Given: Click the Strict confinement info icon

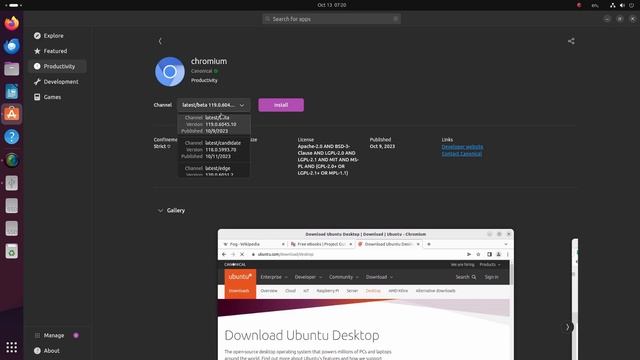Looking at the screenshot, I should click(169, 147).
